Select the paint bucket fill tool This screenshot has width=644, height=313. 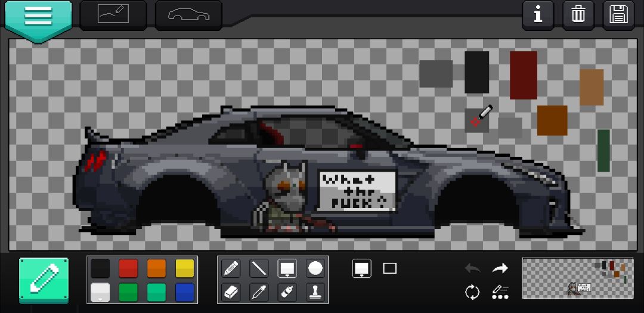point(287,293)
